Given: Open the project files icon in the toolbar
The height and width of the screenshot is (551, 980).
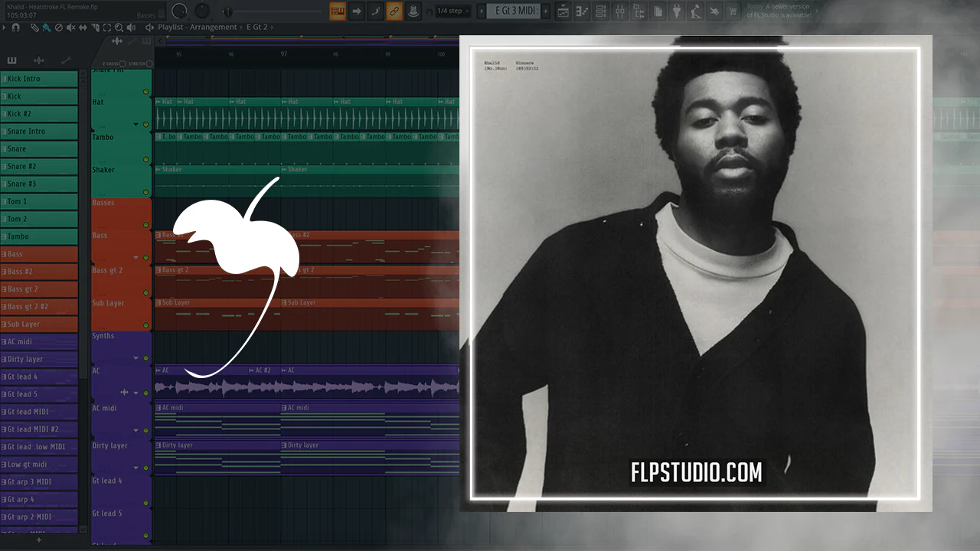Looking at the screenshot, I should coord(658,11).
